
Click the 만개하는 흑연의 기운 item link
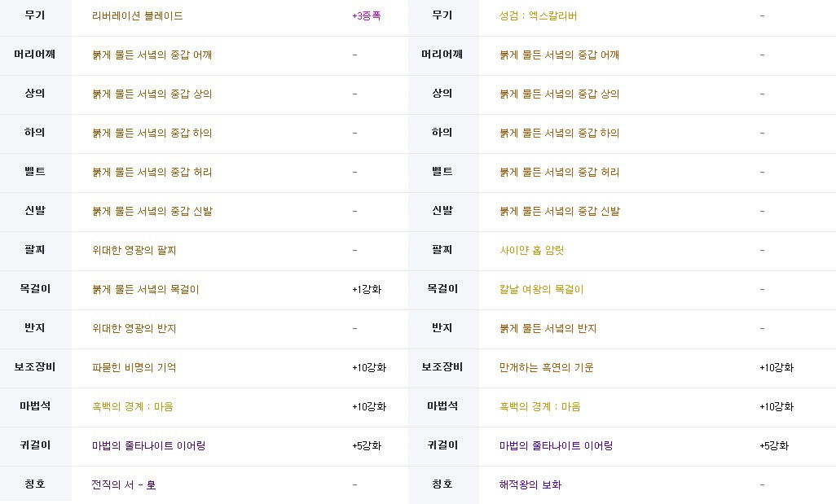546,368
